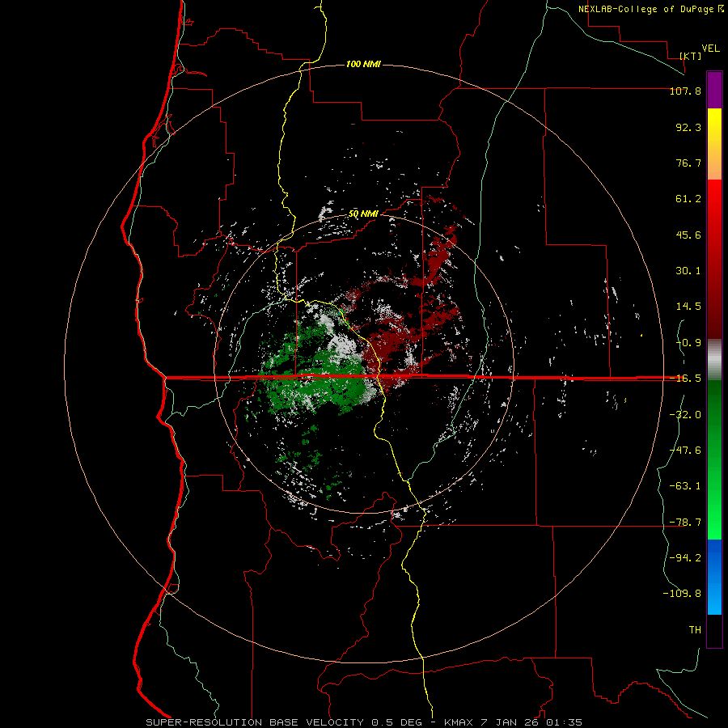Click the -47.6 velocity scale value
The image size is (728, 728).
[x=685, y=451]
